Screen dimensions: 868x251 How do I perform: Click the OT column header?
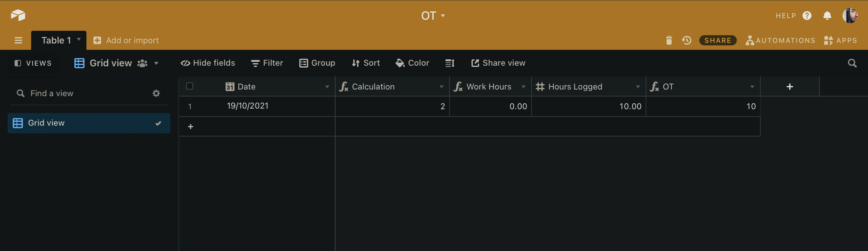703,87
